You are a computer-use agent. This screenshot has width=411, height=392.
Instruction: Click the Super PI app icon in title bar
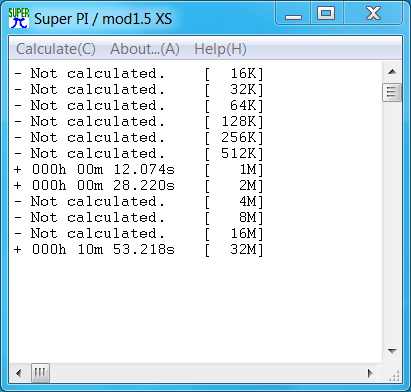[x=19, y=18]
